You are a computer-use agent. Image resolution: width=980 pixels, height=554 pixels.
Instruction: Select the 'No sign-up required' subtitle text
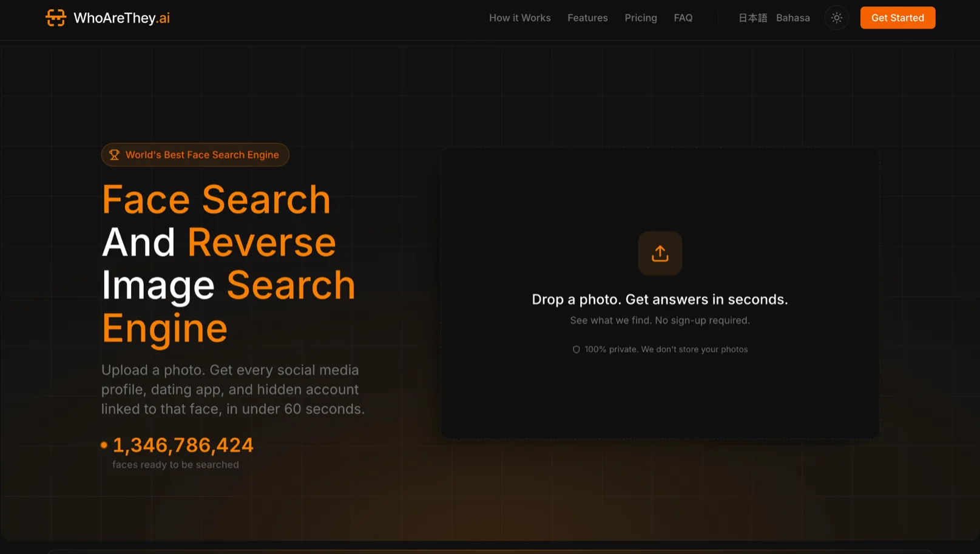pos(660,320)
